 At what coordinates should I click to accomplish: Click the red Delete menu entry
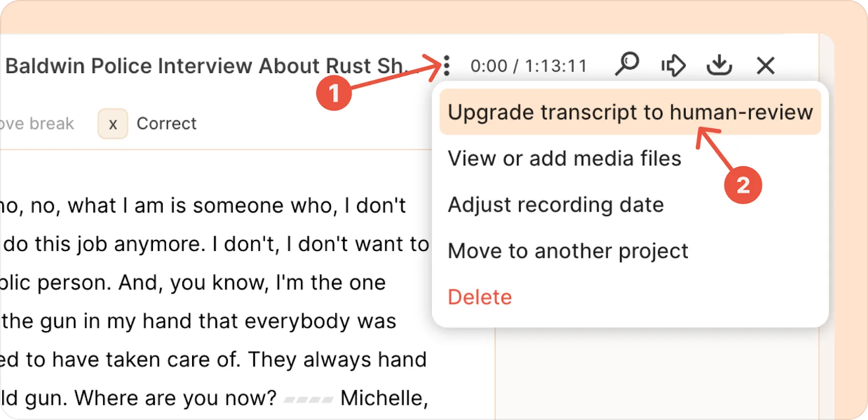480,297
